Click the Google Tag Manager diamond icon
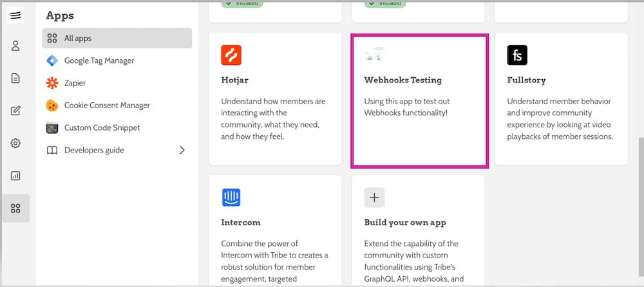Image resolution: width=644 pixels, height=287 pixels. click(52, 60)
